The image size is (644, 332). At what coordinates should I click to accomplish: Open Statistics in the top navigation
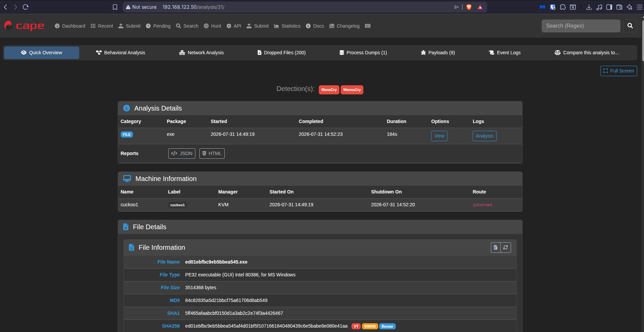coord(287,26)
